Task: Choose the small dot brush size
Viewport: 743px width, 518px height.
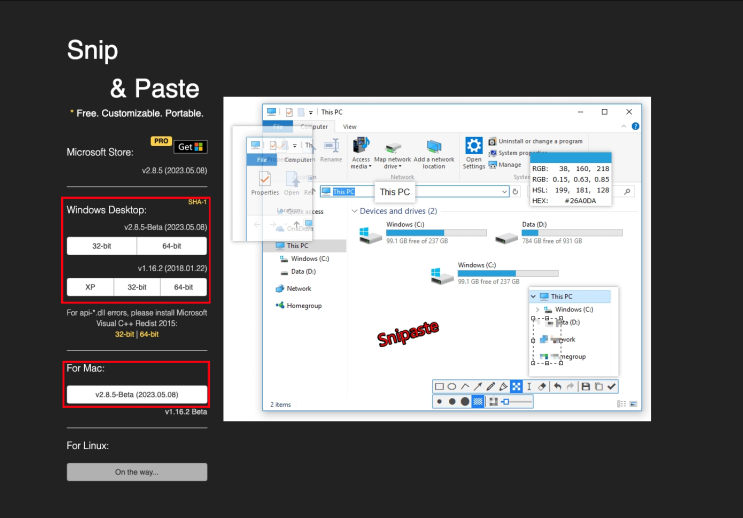Action: click(439, 402)
